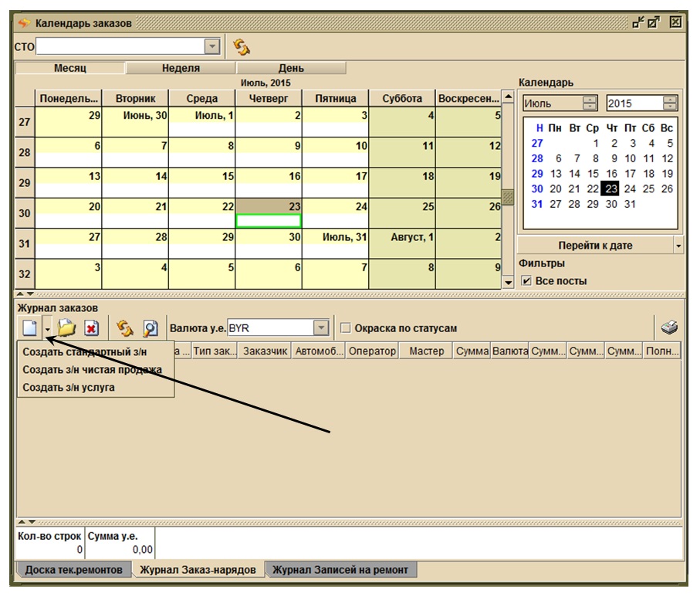Open the folder icon in Журнал заказов toolbar
The width and height of the screenshot is (700, 597).
point(67,328)
